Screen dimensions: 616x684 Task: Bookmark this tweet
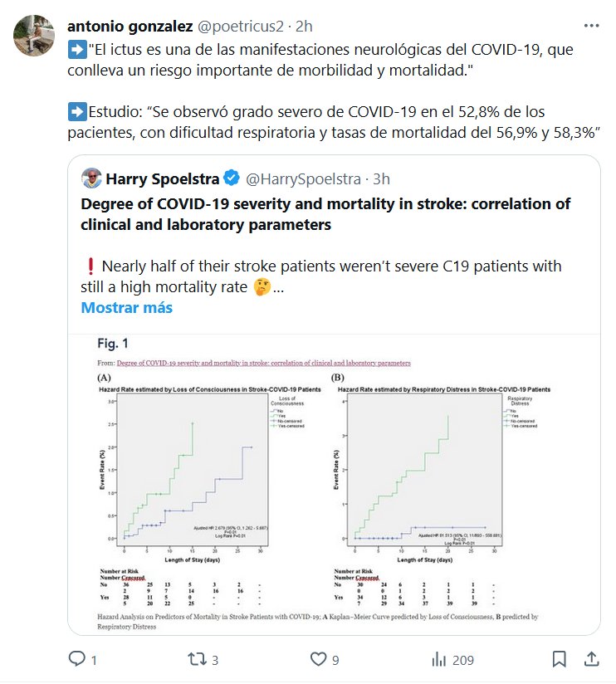pyautogui.click(x=560, y=660)
